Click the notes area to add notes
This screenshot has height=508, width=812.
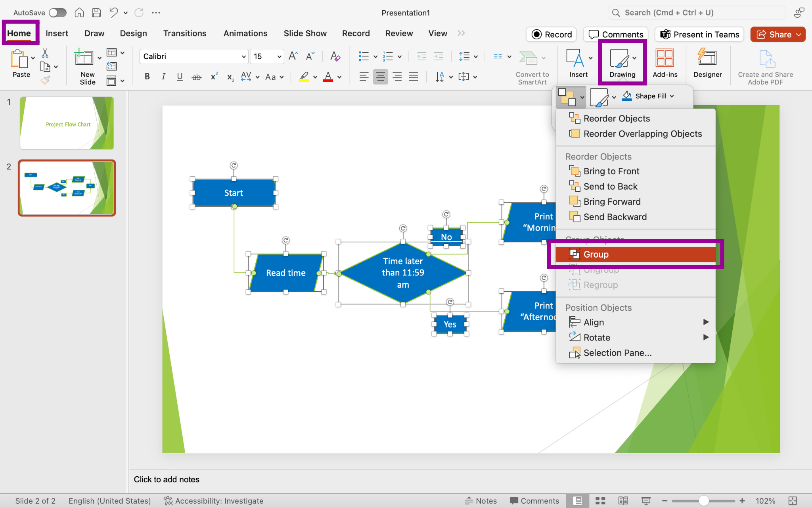(x=470, y=479)
